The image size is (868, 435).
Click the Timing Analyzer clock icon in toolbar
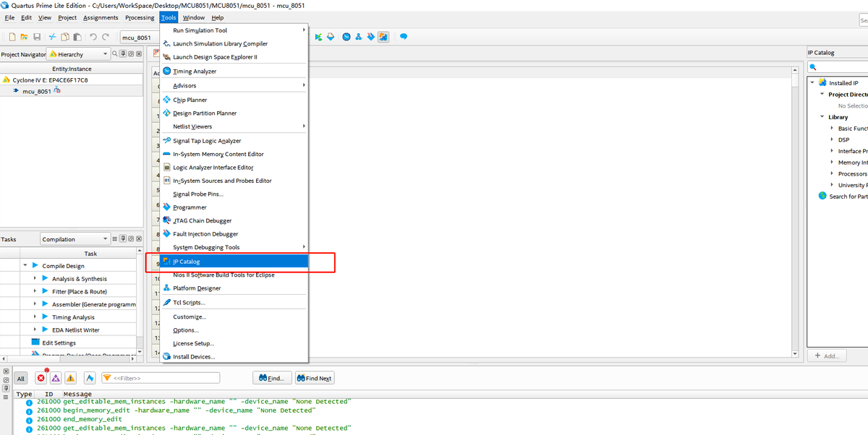(346, 37)
